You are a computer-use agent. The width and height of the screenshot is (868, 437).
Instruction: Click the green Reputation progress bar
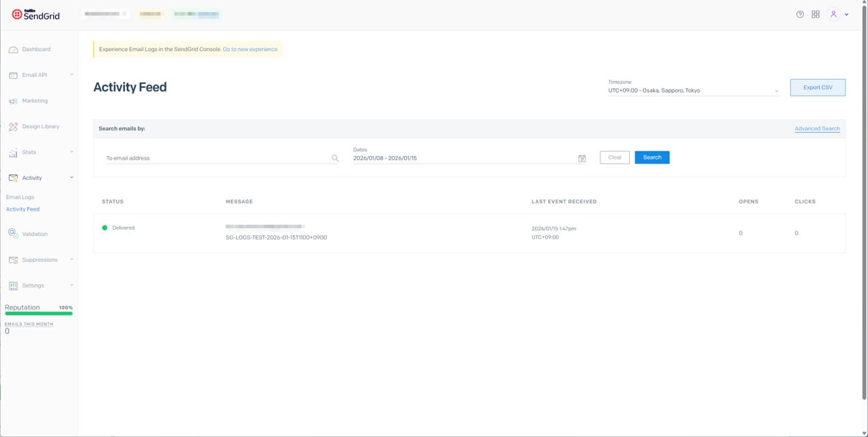(x=39, y=313)
